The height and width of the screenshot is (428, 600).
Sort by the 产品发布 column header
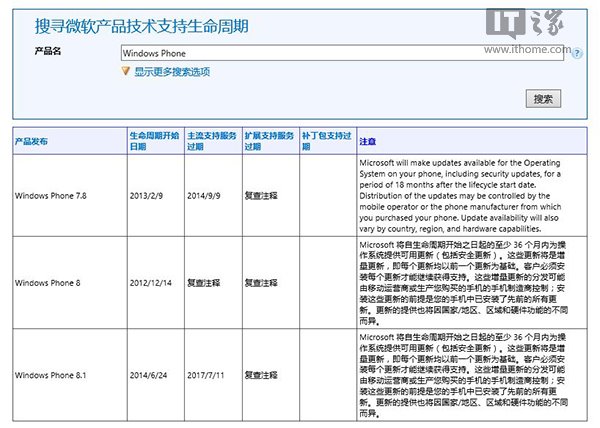pos(34,141)
